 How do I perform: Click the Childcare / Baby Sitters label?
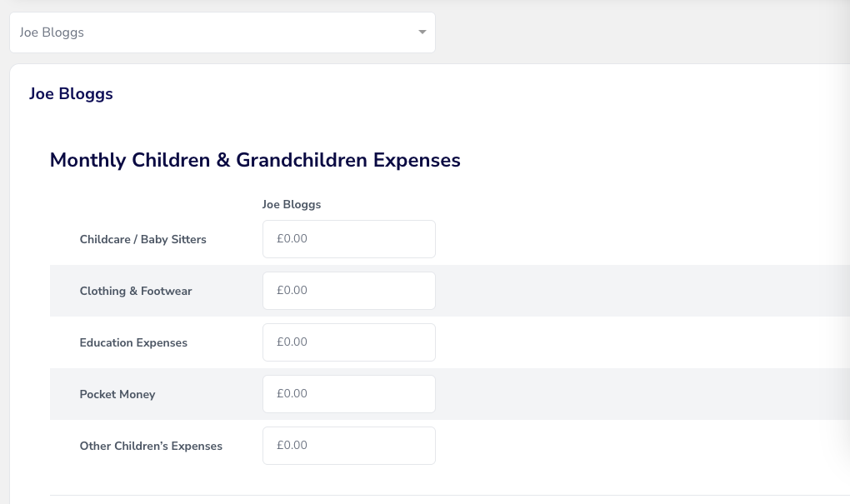tap(143, 240)
